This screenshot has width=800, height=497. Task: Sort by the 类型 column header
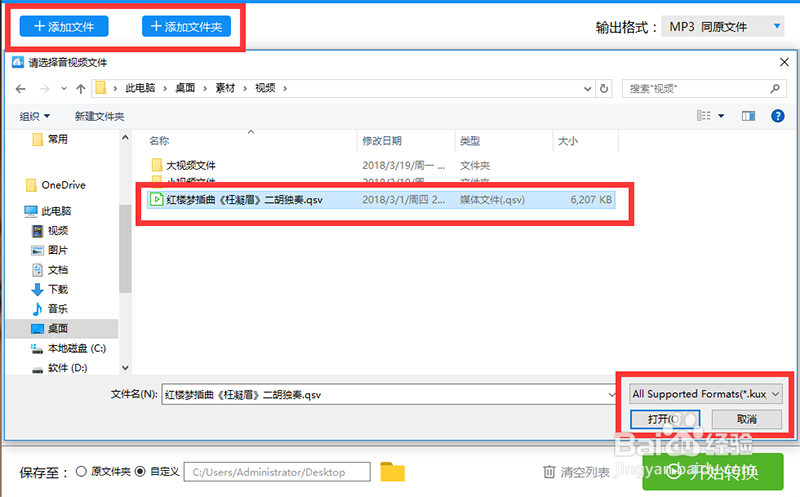coord(470,141)
